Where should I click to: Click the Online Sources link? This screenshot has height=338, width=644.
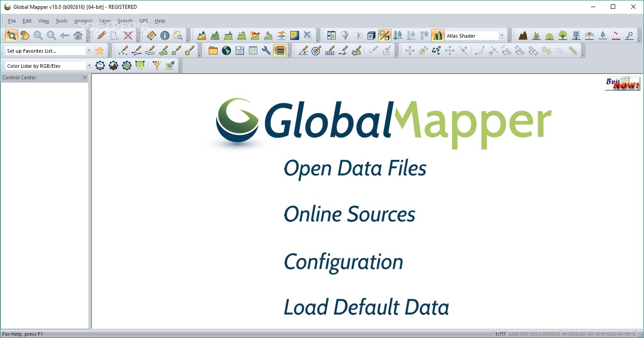tap(350, 214)
